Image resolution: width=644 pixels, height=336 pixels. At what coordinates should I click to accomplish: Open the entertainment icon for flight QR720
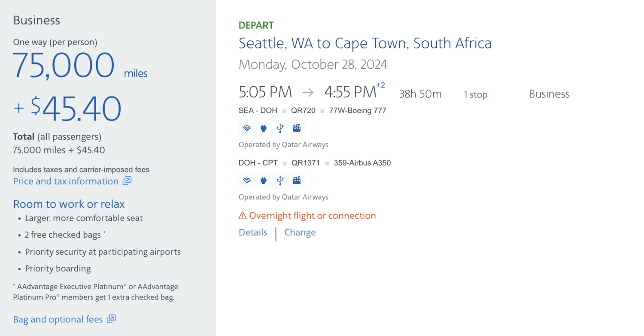pyautogui.click(x=296, y=128)
